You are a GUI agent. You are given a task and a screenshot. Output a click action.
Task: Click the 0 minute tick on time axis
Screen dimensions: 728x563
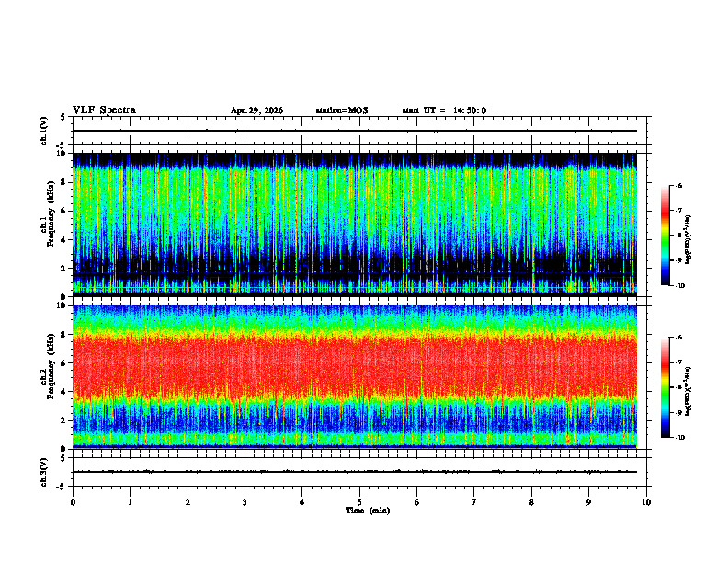click(x=73, y=502)
